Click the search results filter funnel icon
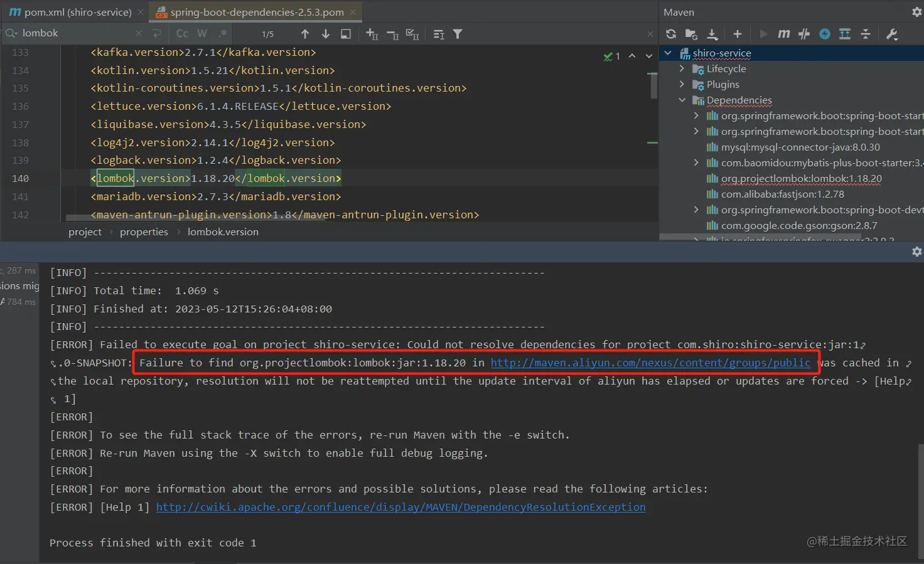 pos(458,34)
